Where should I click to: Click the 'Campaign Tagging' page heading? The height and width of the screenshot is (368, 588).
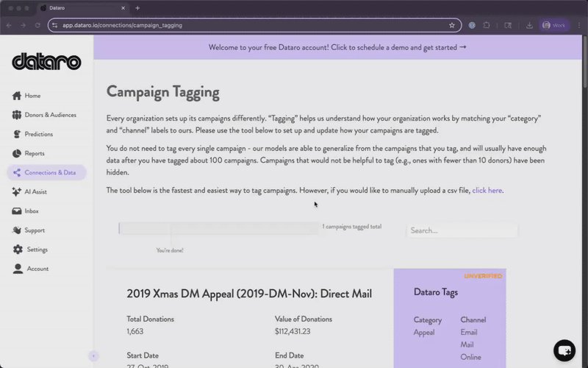(162, 92)
